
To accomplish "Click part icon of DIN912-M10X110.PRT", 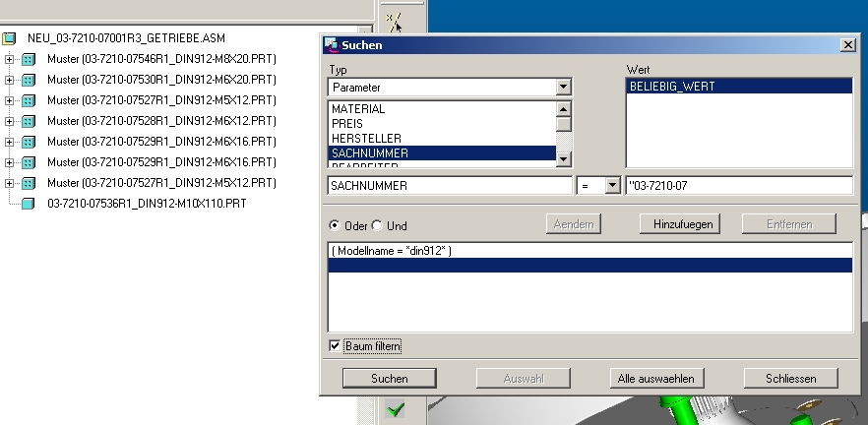I will 29,204.
